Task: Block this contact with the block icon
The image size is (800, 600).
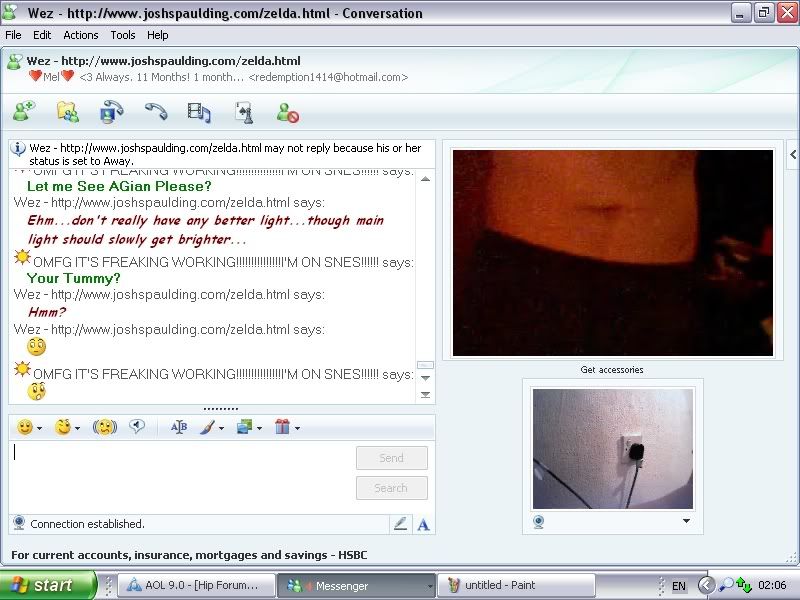Action: tap(288, 112)
